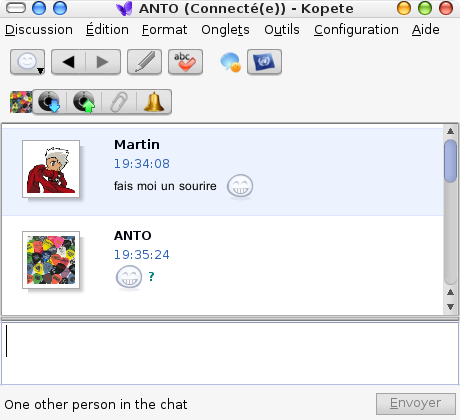The width and height of the screenshot is (460, 420).
Task: Open the Format menu
Action: (164, 30)
